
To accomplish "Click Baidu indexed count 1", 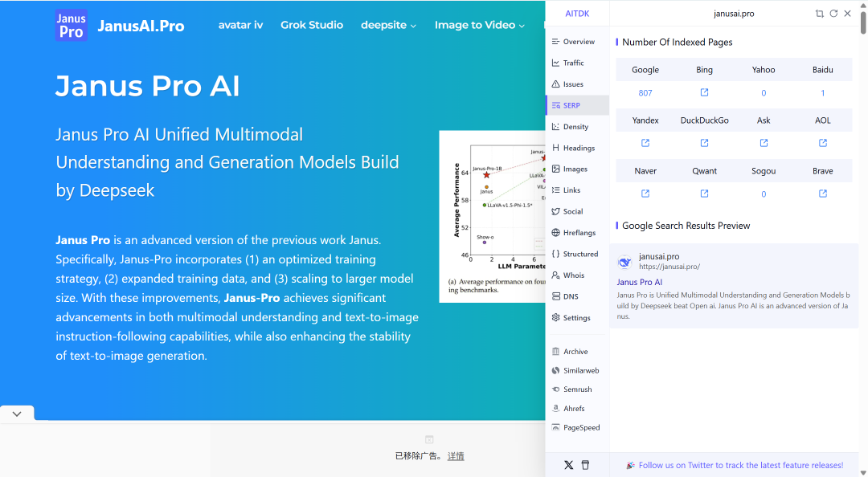I will tap(823, 93).
